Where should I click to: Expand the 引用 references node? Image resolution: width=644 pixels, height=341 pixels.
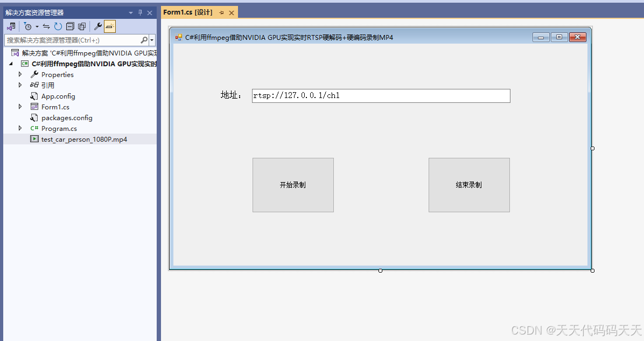pos(20,85)
